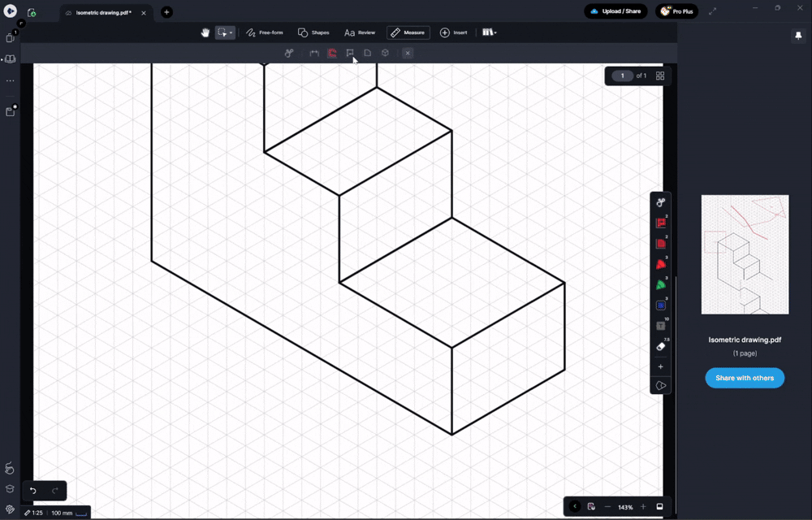Image resolution: width=812 pixels, height=520 pixels.
Task: Select the red rectangle area favorite tool
Action: click(660, 223)
